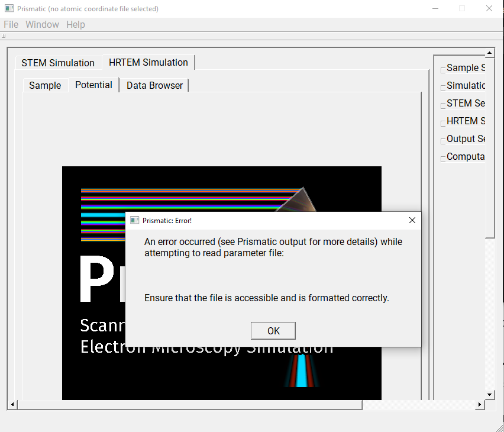The height and width of the screenshot is (432, 504).
Task: Close the Prismatic Error dialog
Action: pos(412,220)
